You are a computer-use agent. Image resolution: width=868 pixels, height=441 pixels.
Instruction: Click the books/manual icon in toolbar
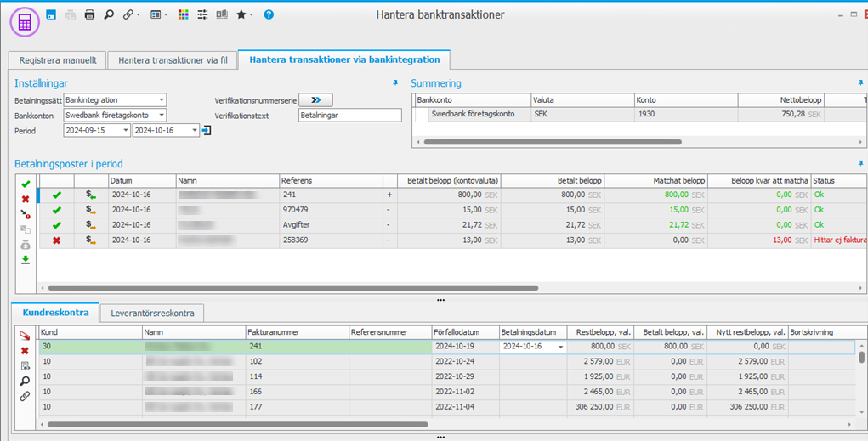[222, 15]
